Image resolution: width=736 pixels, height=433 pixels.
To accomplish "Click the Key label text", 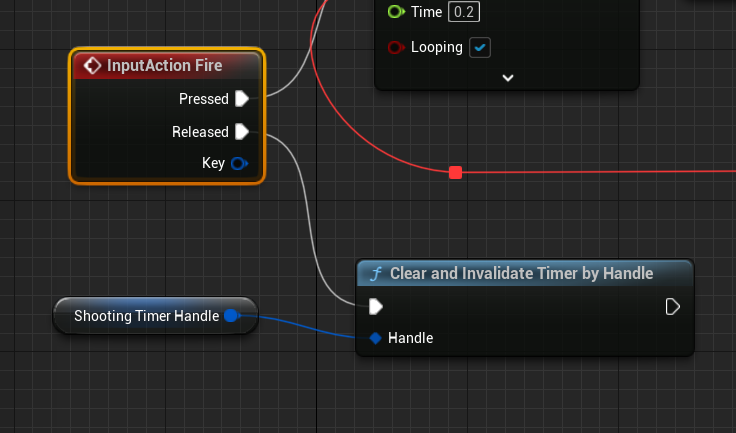I will (214, 163).
